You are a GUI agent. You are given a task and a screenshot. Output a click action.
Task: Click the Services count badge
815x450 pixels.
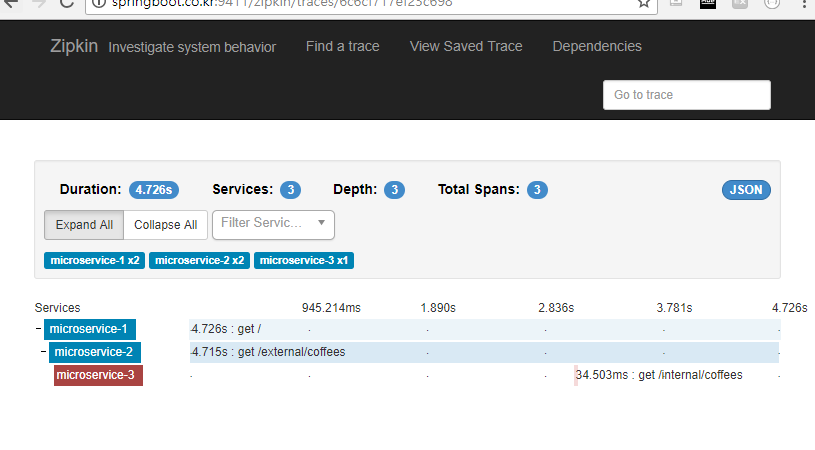(291, 190)
